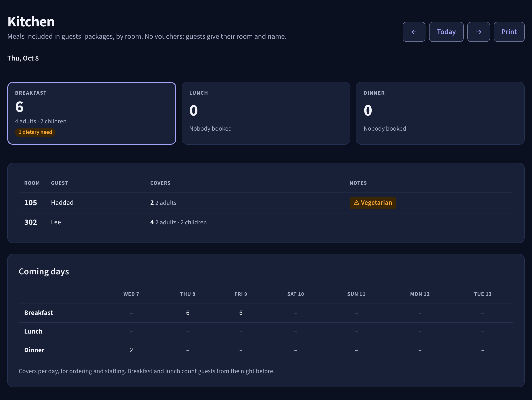Click '4 adults · 2 children' in Breakfast card

(41, 121)
